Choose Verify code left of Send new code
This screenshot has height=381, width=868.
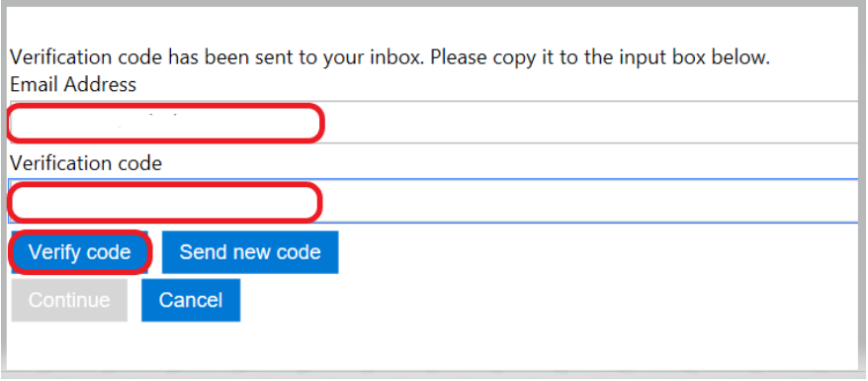point(80,252)
